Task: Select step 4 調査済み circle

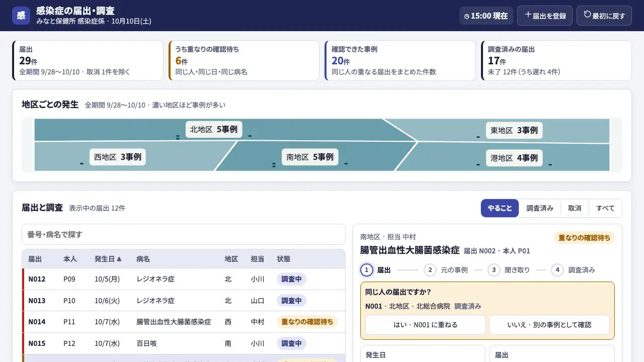Action: tap(557, 270)
